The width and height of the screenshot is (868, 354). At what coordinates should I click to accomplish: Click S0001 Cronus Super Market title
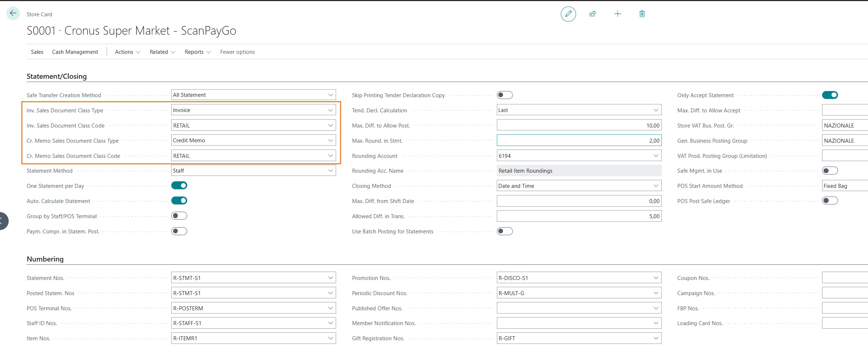(132, 31)
